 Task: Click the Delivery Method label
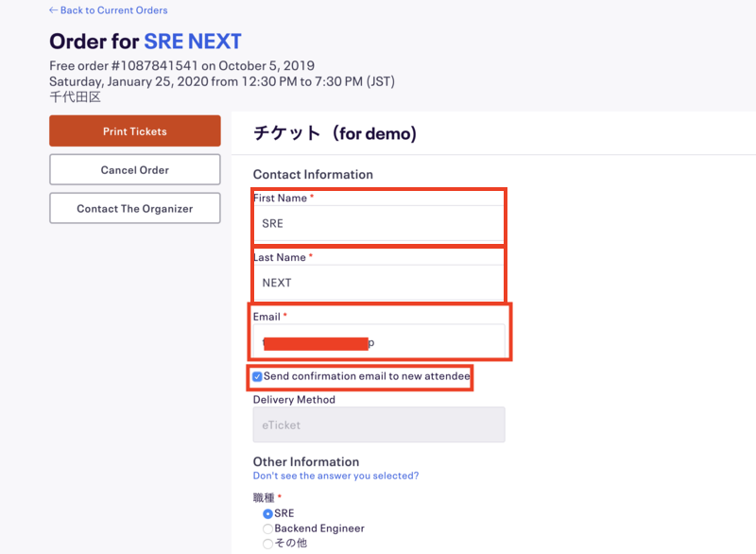(294, 400)
